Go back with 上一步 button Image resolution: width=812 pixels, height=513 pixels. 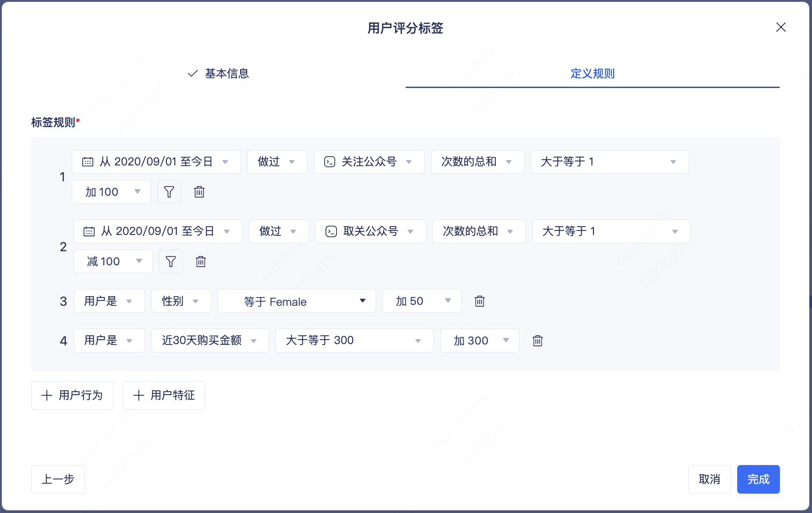point(58,479)
